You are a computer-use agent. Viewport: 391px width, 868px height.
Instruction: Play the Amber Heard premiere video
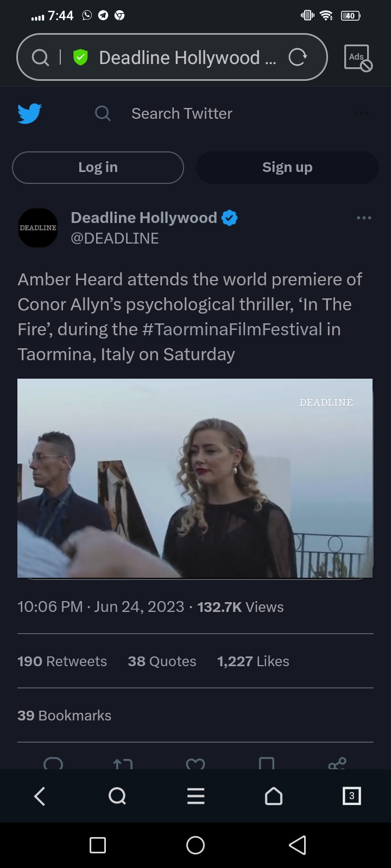pyautogui.click(x=195, y=478)
